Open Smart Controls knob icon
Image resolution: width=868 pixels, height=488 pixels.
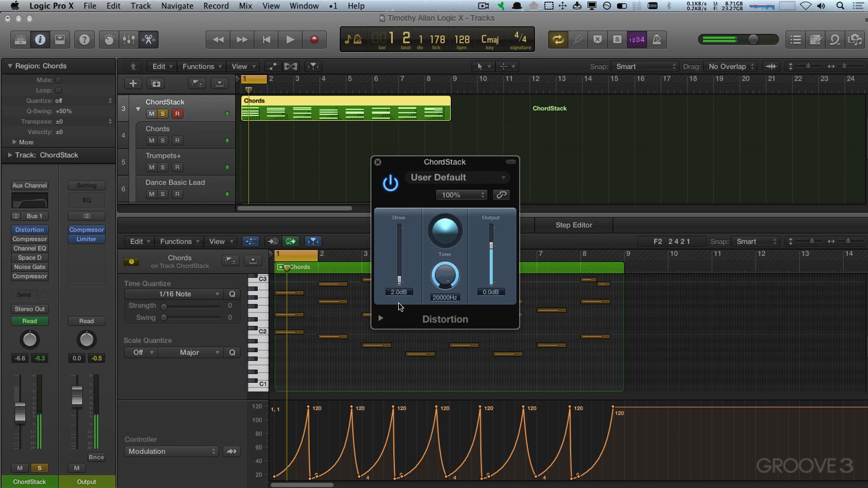(x=109, y=40)
